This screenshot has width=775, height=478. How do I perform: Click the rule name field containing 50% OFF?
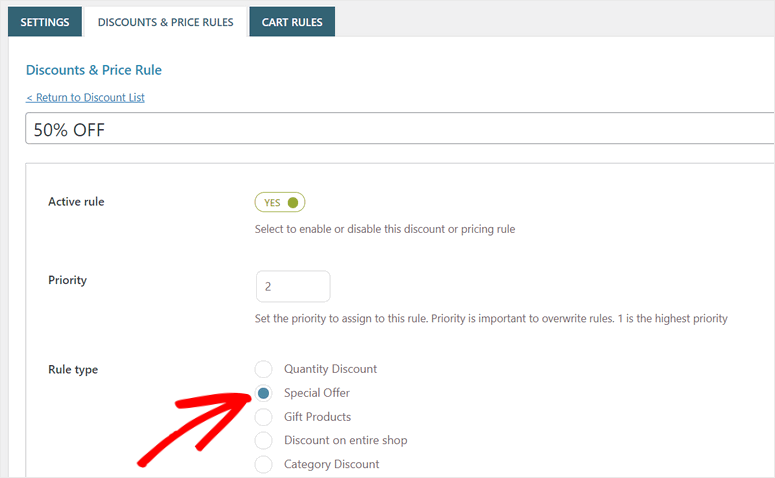click(400, 129)
